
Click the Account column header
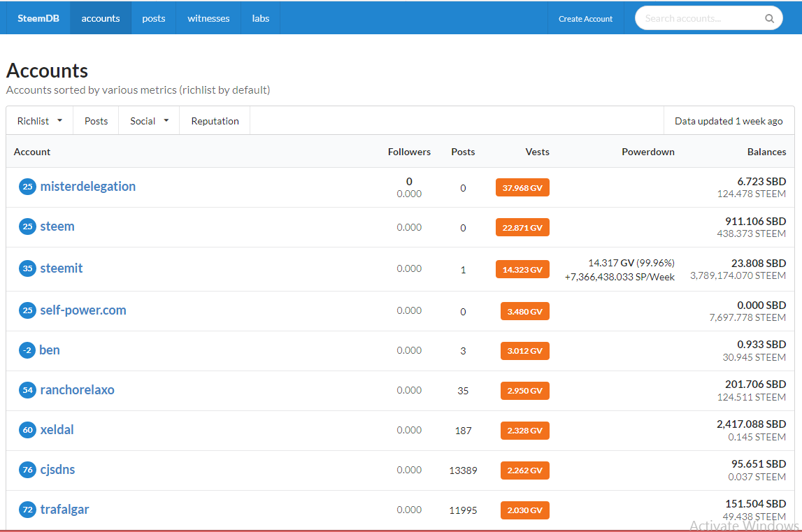32,152
